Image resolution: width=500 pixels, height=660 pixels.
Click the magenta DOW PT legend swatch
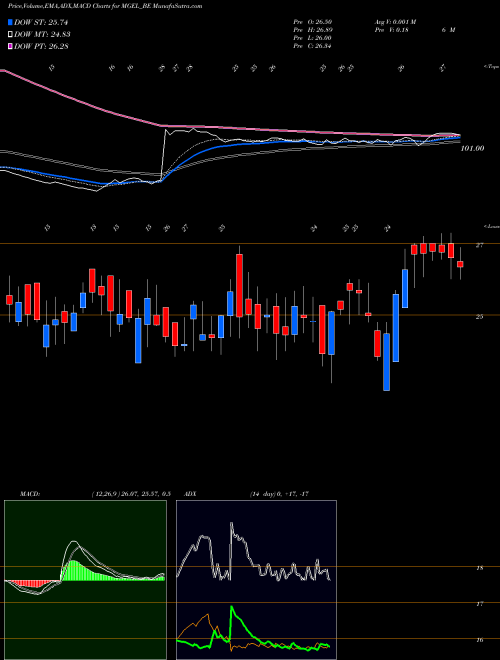10,46
